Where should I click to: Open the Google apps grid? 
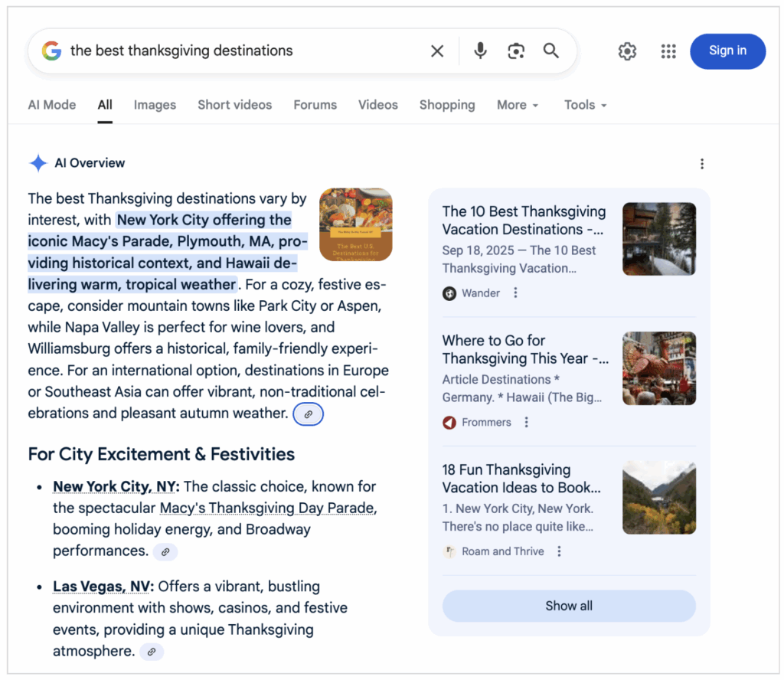(x=668, y=51)
